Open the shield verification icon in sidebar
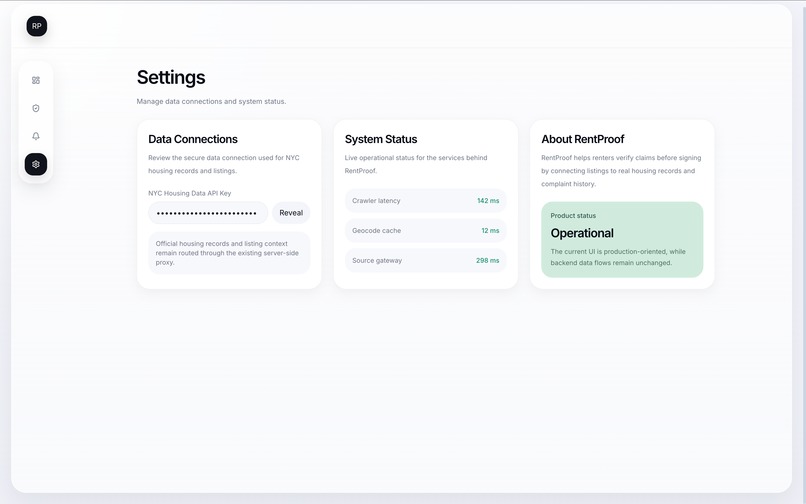 click(35, 108)
